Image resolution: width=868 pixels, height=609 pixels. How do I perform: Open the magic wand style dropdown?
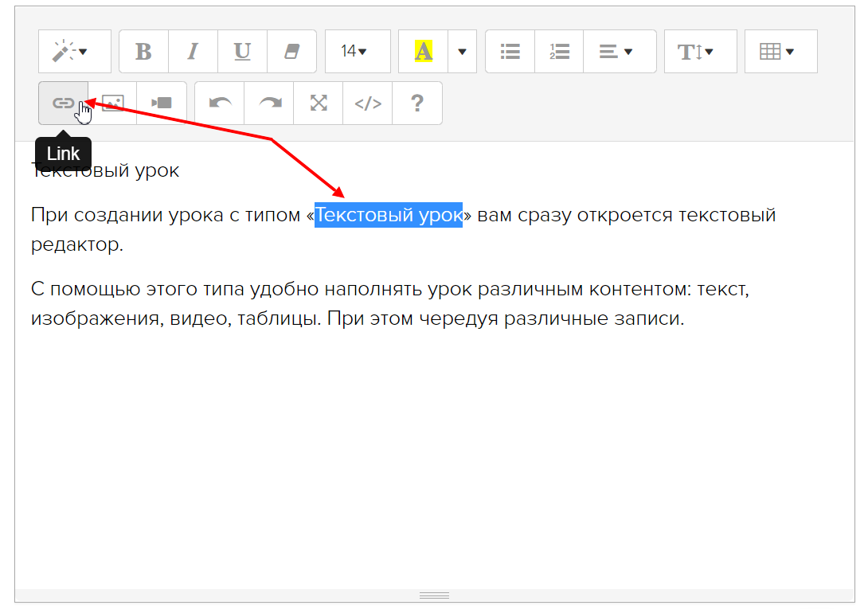click(x=74, y=52)
